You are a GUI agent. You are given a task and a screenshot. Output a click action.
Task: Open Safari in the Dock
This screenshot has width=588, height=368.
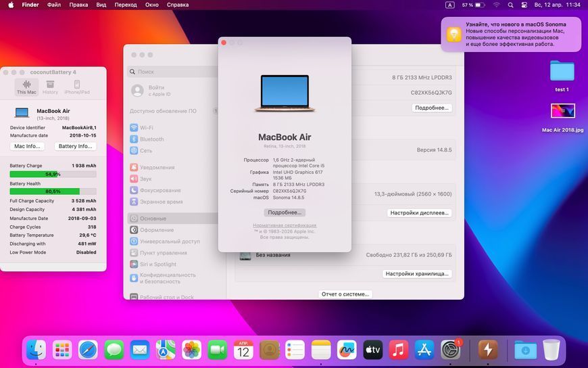(x=88, y=350)
